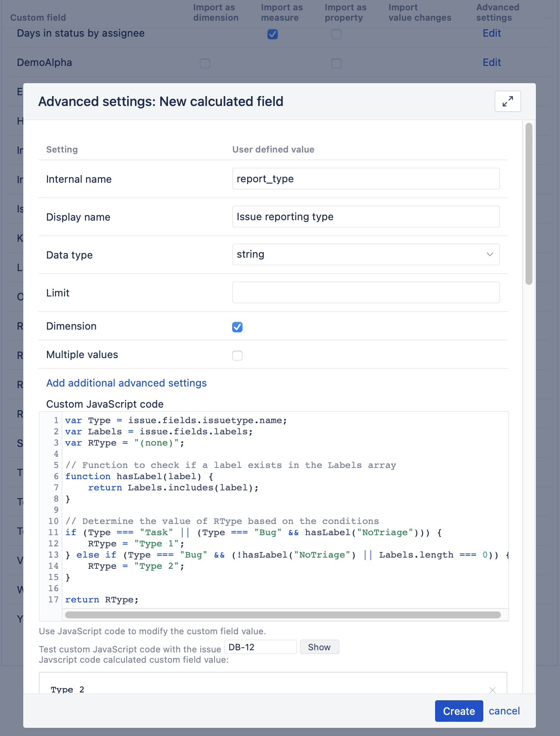Click the Advanced settings column header
The width and height of the screenshot is (560, 736).
coord(498,12)
